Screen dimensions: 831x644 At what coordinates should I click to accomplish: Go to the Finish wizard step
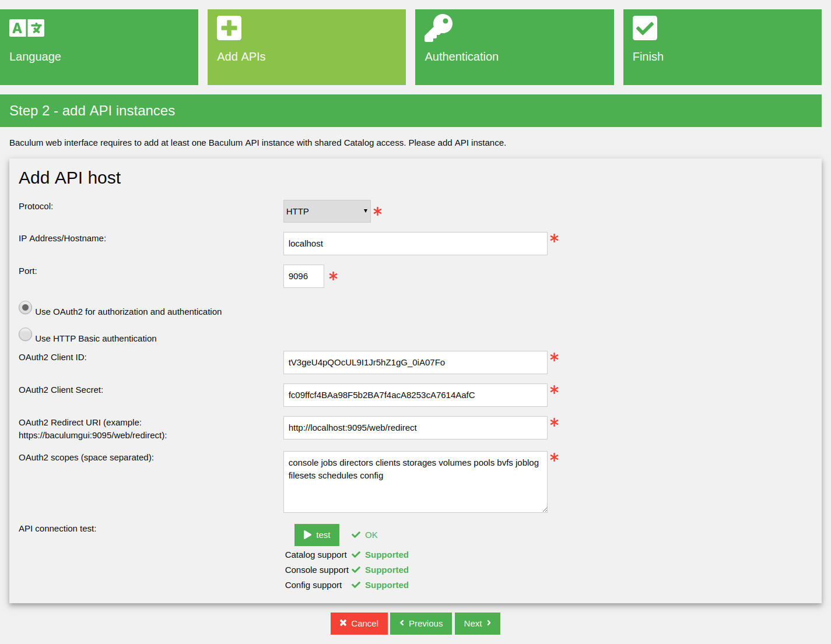point(723,47)
